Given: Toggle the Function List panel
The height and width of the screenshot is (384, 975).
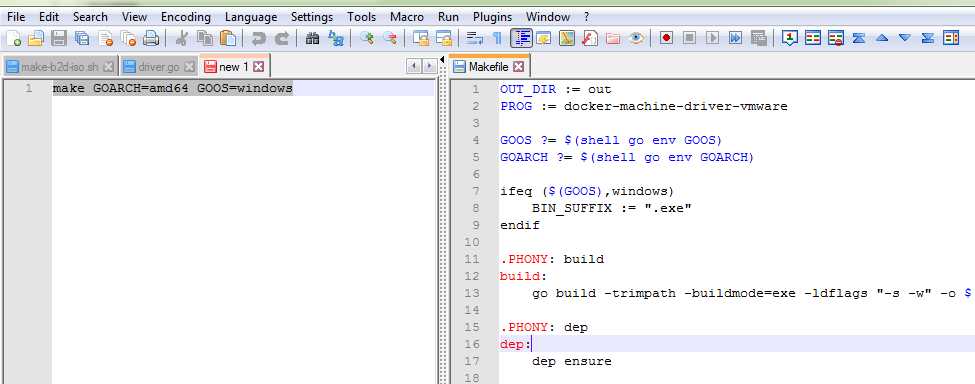Looking at the screenshot, I should pyautogui.click(x=589, y=39).
